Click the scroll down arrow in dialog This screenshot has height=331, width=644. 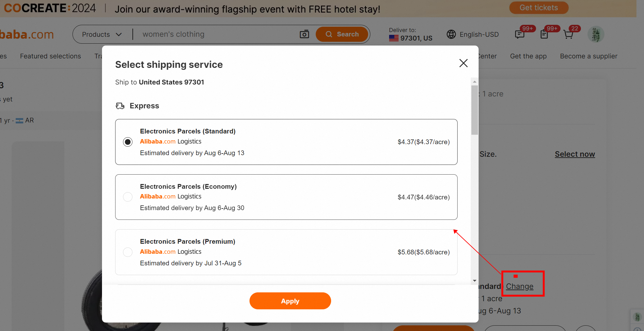475,281
